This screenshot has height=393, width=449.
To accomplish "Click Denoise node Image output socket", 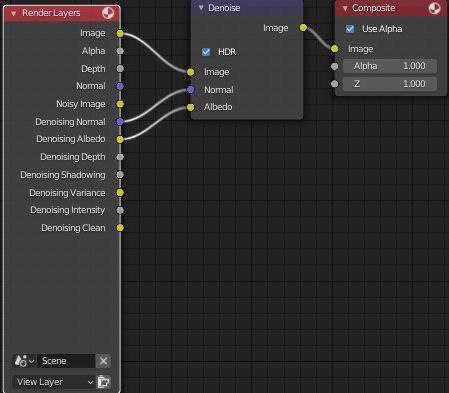I will [303, 28].
